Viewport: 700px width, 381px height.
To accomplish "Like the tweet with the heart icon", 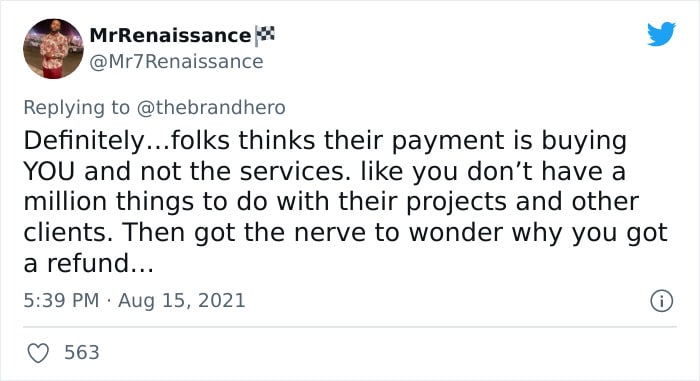I will point(38,353).
